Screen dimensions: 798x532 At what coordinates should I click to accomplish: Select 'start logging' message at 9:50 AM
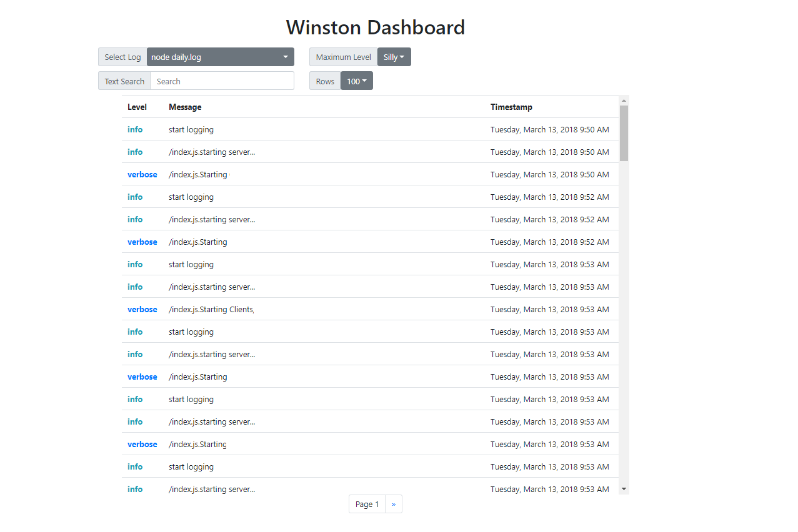(191, 129)
